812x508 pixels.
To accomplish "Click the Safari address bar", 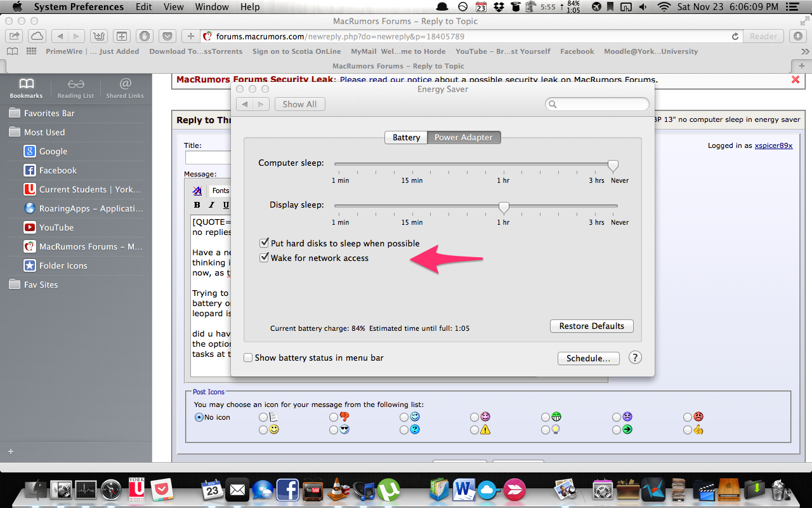I will tap(471, 36).
